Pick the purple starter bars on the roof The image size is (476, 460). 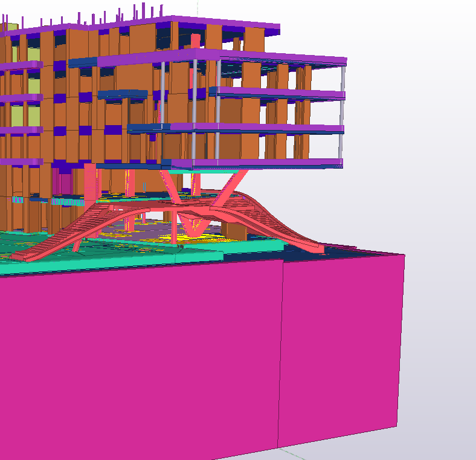144,10
